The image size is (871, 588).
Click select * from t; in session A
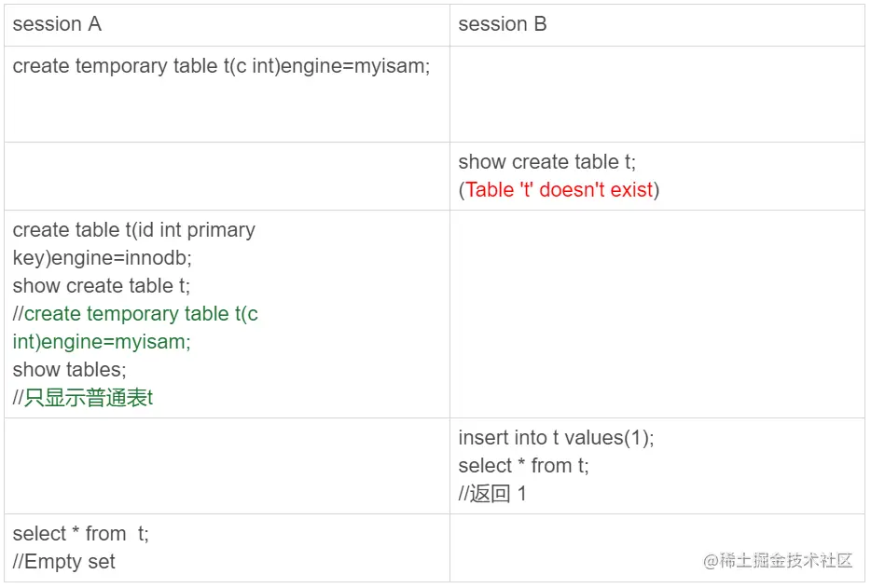coord(80,534)
